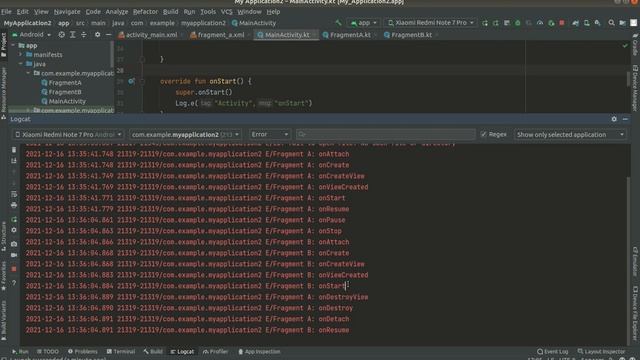This screenshot has width=640, height=360.
Task: Select FragmentB in project tree
Action: point(61,92)
